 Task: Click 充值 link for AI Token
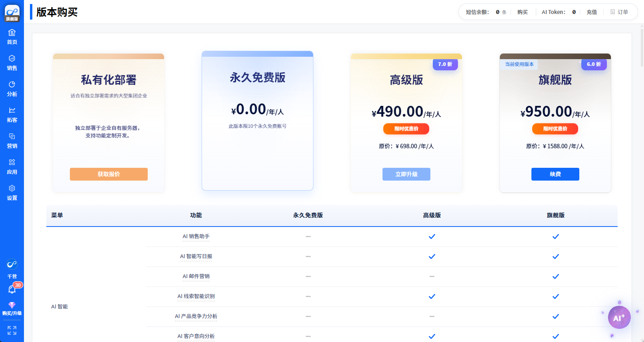(x=591, y=12)
